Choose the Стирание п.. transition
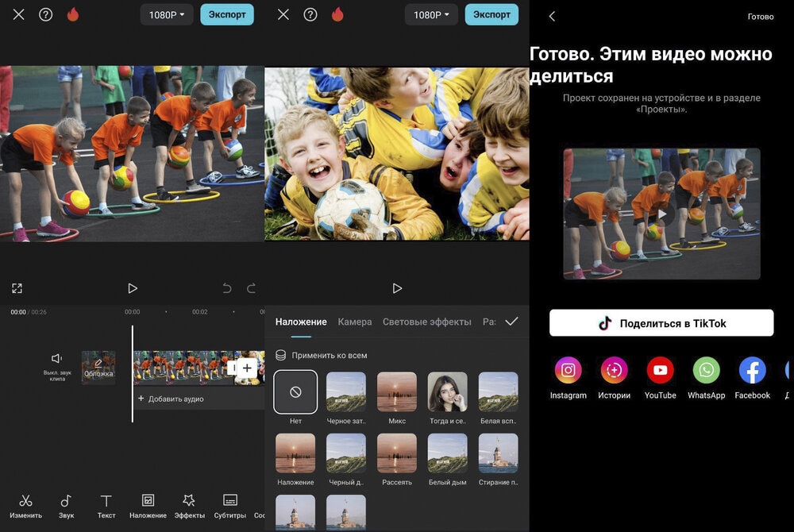The image size is (794, 532). click(499, 453)
